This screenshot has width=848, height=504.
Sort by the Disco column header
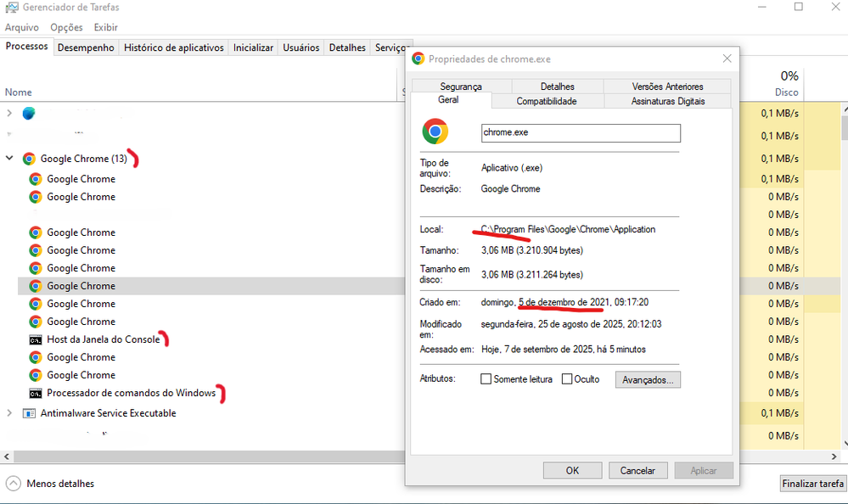click(786, 92)
